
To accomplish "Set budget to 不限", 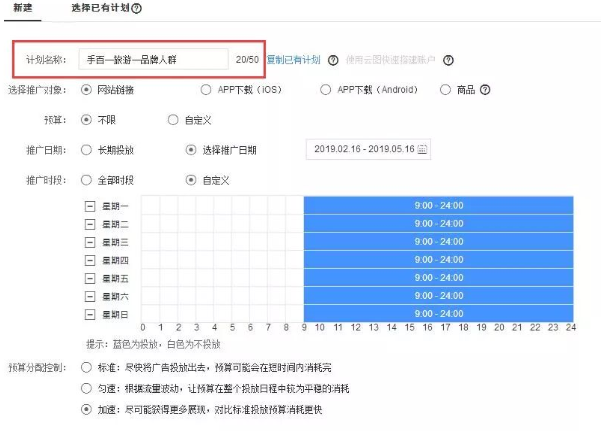I will [86, 120].
